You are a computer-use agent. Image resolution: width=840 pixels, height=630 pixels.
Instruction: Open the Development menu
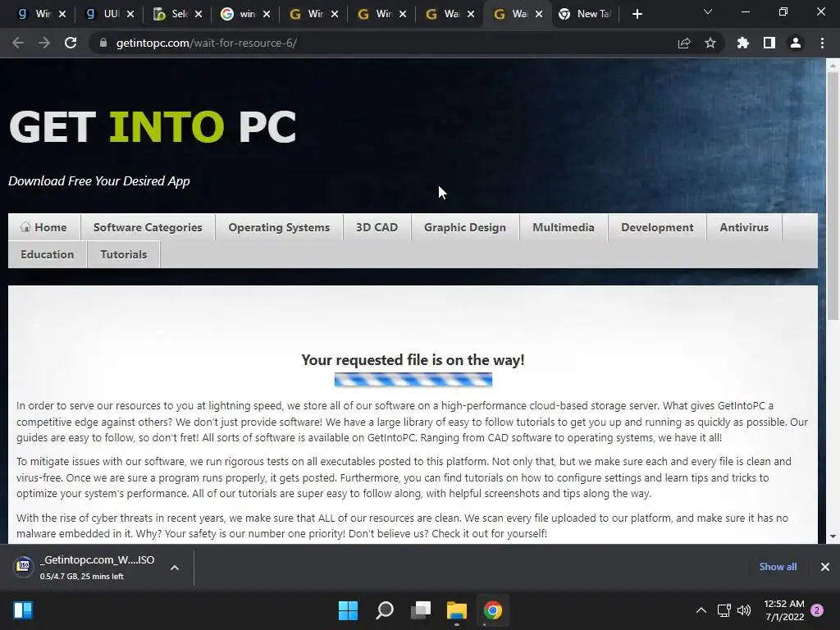coord(657,227)
